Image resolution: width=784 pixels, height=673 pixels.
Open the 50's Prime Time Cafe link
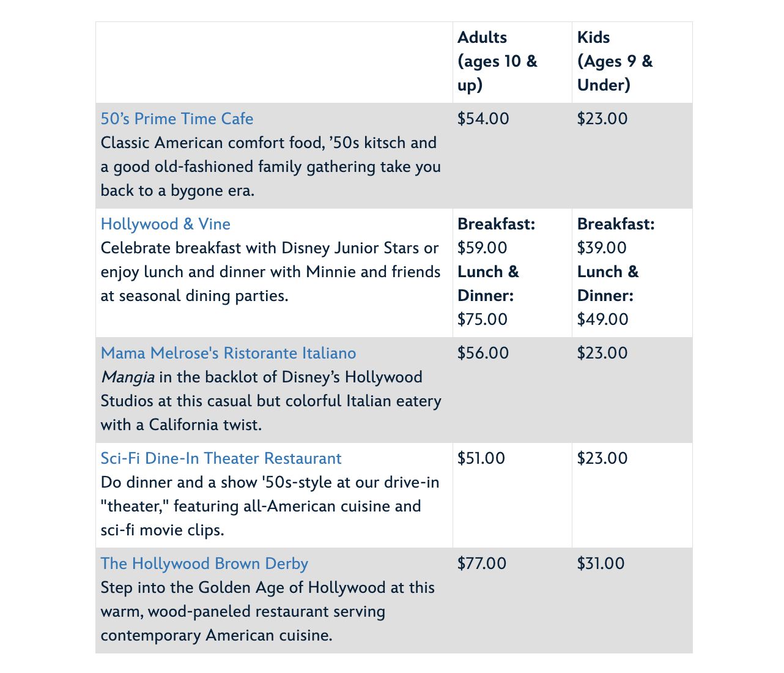pyautogui.click(x=177, y=119)
